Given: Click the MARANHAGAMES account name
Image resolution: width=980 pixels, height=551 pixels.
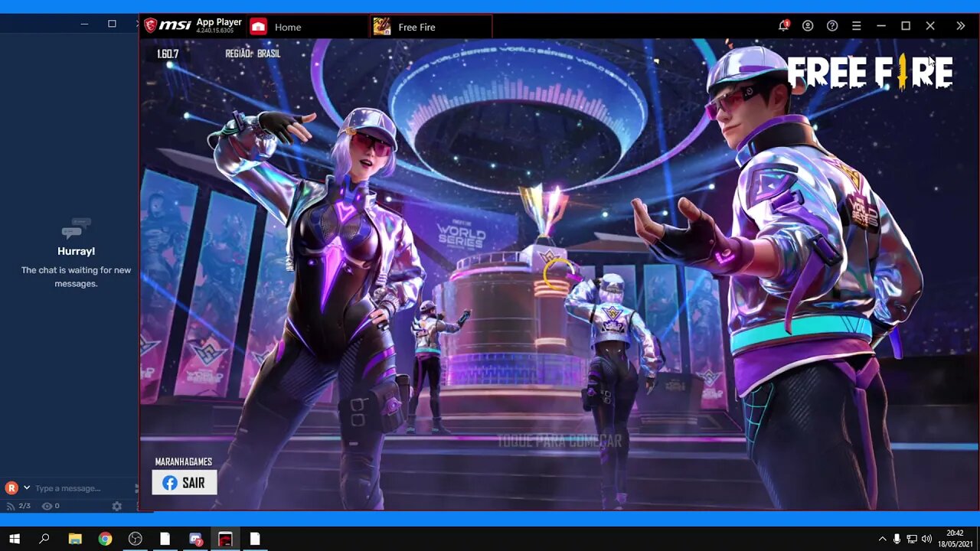Looking at the screenshot, I should [183, 461].
